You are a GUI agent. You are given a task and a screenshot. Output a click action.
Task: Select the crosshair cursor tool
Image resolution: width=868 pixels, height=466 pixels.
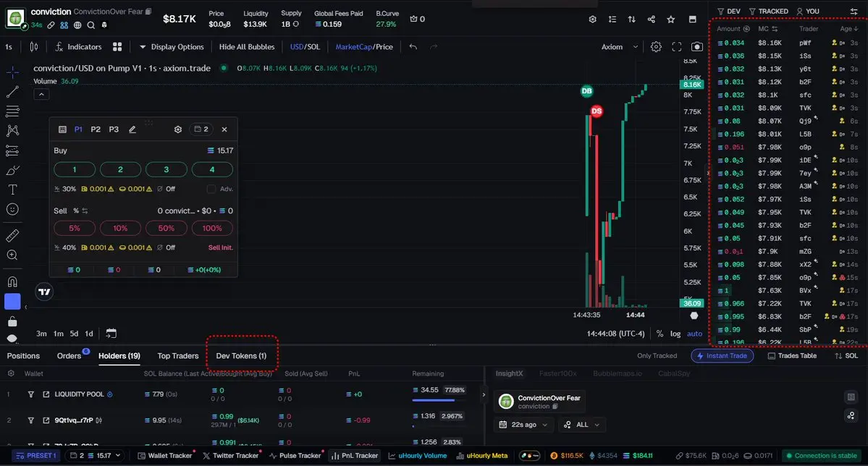pyautogui.click(x=12, y=72)
